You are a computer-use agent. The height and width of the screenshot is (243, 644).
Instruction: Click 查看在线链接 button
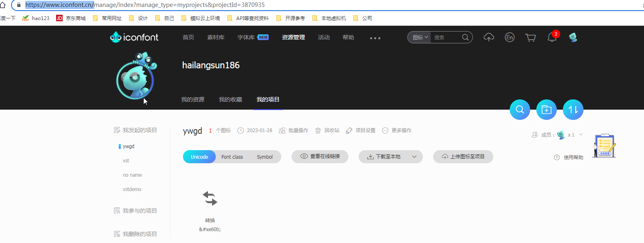pyautogui.click(x=320, y=157)
